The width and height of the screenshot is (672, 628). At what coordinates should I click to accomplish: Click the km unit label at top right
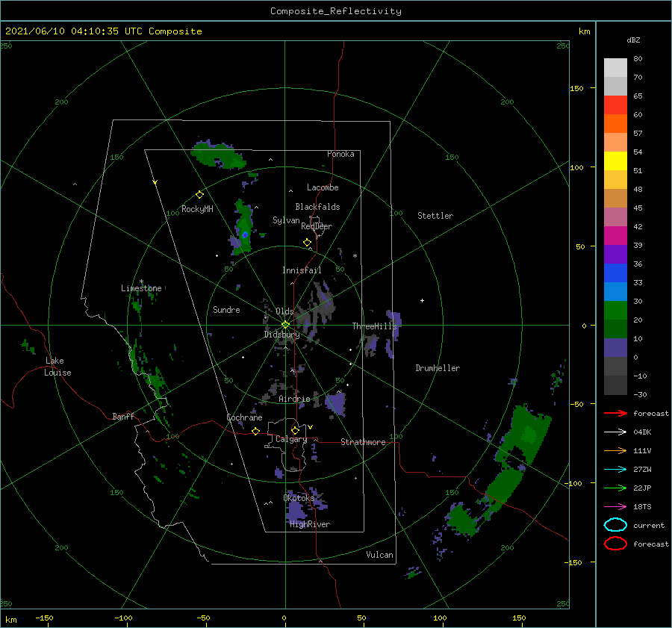click(x=584, y=31)
